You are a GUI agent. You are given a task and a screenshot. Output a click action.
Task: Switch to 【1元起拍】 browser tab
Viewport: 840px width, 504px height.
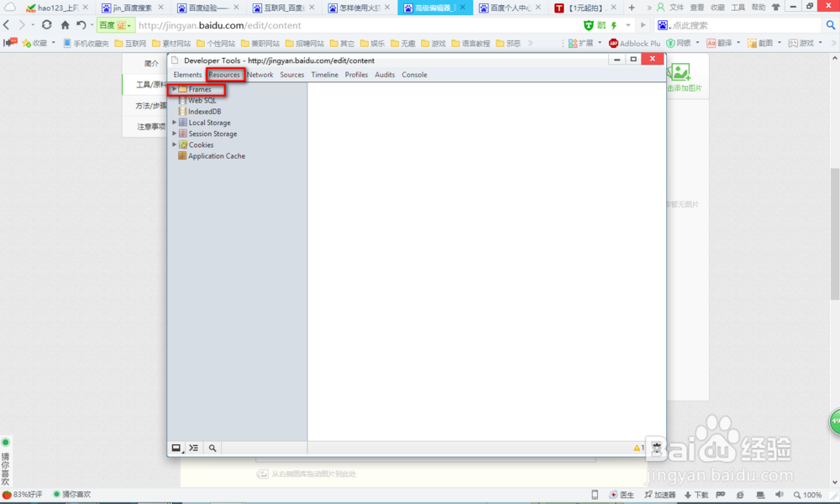tap(585, 8)
